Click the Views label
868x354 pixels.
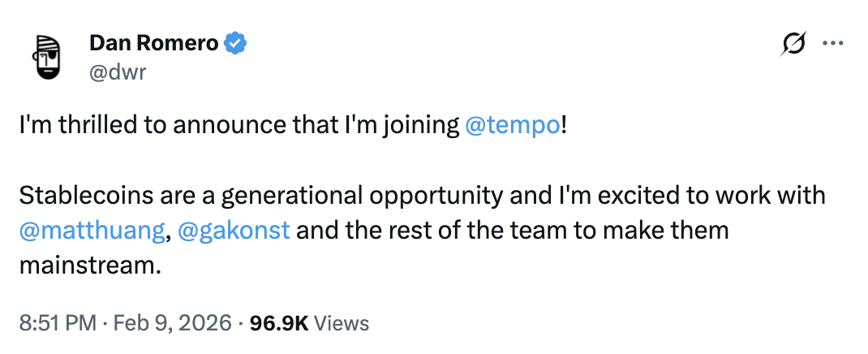(x=341, y=323)
